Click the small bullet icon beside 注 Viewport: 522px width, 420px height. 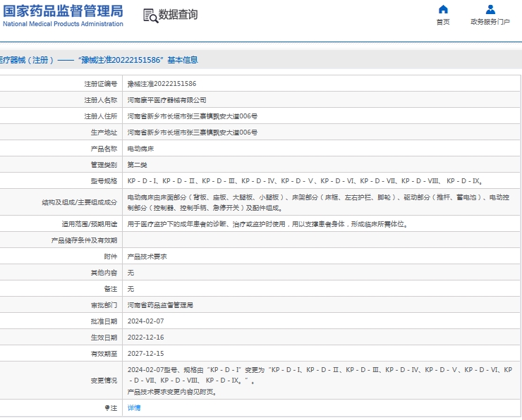(x=107, y=408)
